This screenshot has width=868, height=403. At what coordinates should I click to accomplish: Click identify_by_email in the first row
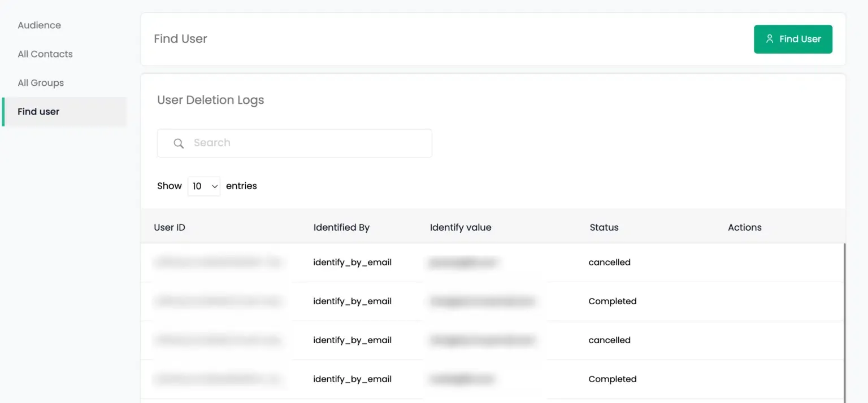(353, 262)
